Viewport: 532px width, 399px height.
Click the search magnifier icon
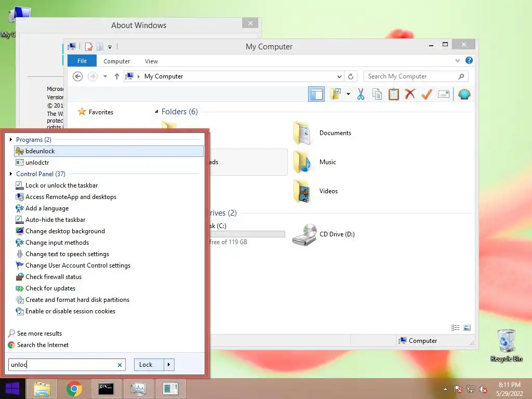[x=461, y=76]
